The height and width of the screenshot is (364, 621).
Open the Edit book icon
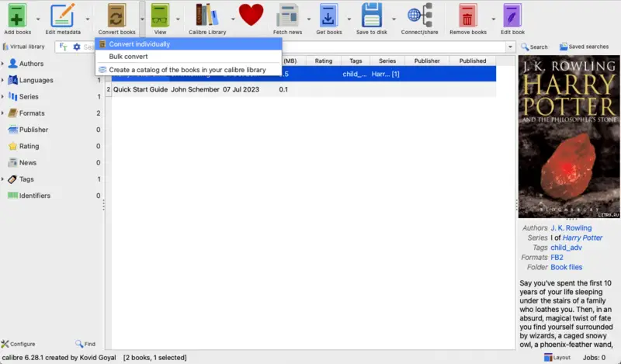tap(512, 16)
